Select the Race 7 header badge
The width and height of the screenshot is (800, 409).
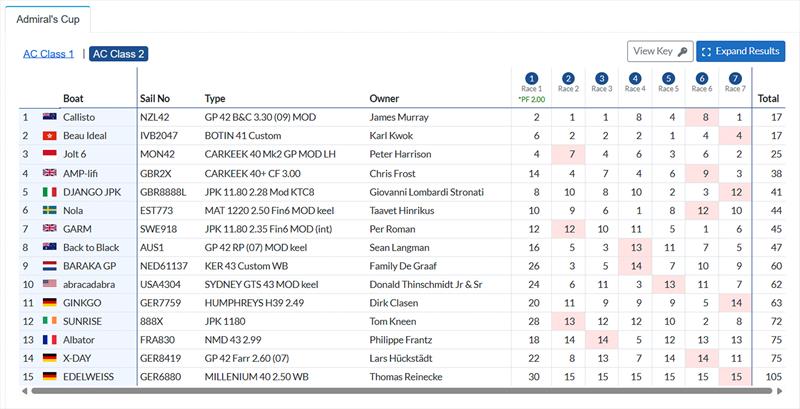coord(735,79)
